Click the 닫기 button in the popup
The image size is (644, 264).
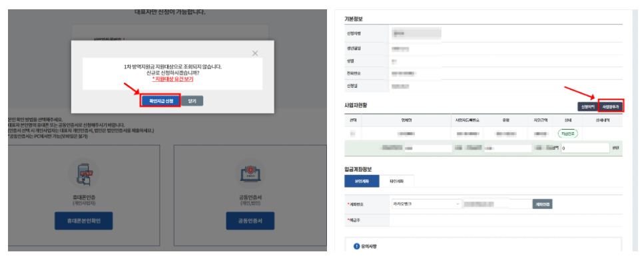tap(192, 101)
